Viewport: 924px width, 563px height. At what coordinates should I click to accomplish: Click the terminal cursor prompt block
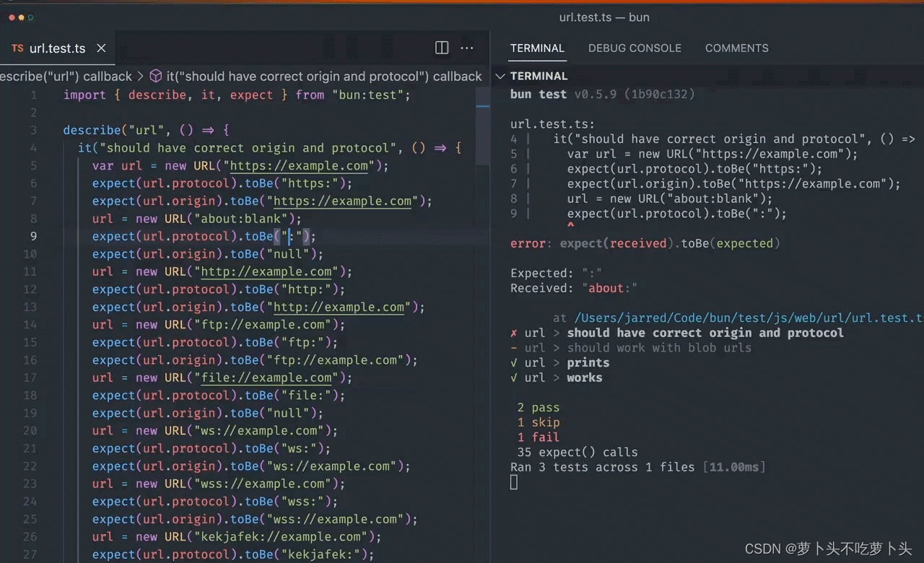click(x=514, y=482)
